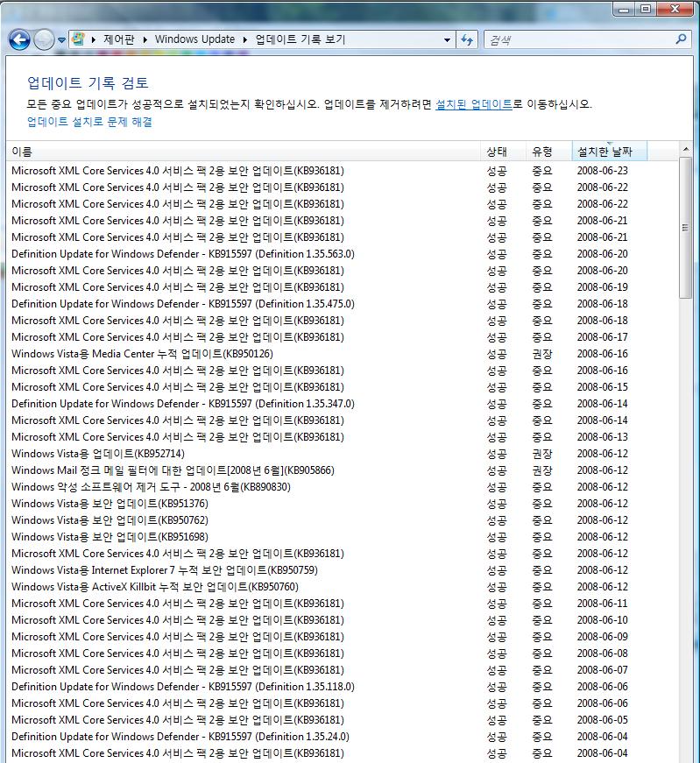Close the update history window
Image resolution: width=700 pixels, height=763 pixels.
tap(675, 9)
